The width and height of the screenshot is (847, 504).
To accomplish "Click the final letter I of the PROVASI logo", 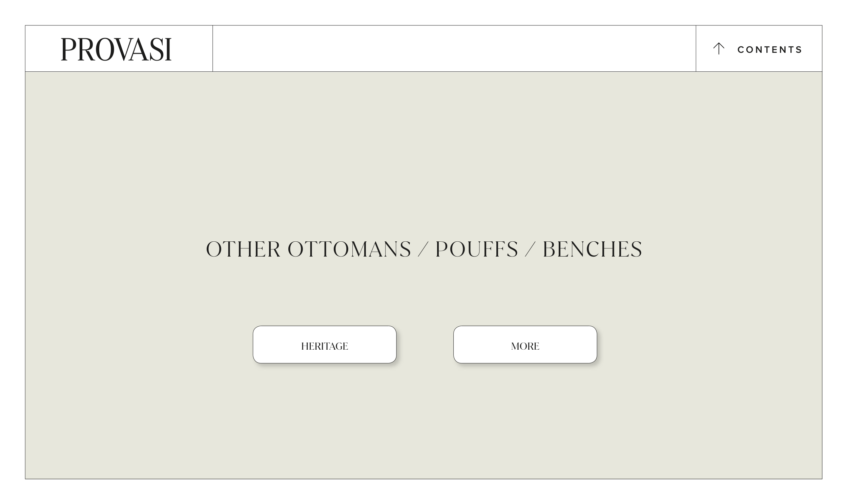I will click(x=168, y=49).
